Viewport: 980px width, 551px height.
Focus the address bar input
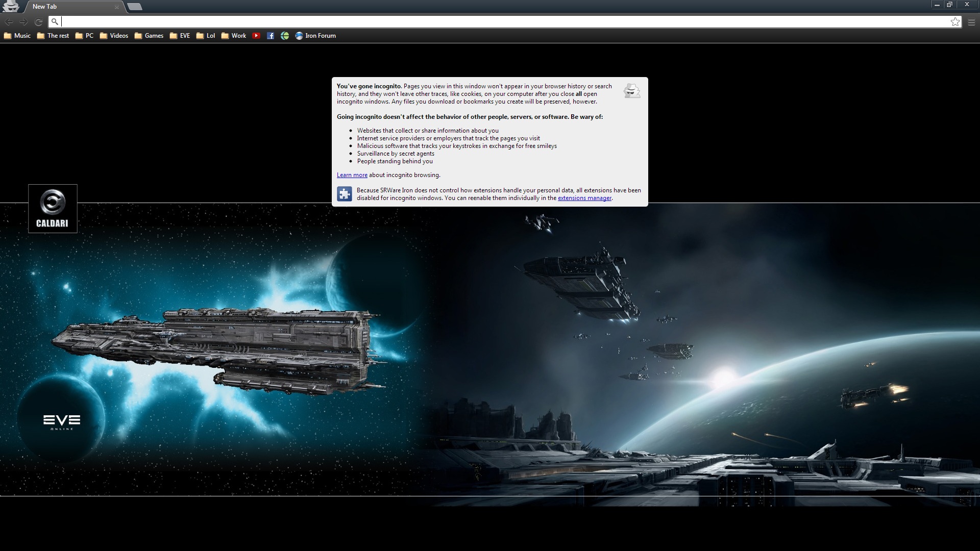point(500,22)
